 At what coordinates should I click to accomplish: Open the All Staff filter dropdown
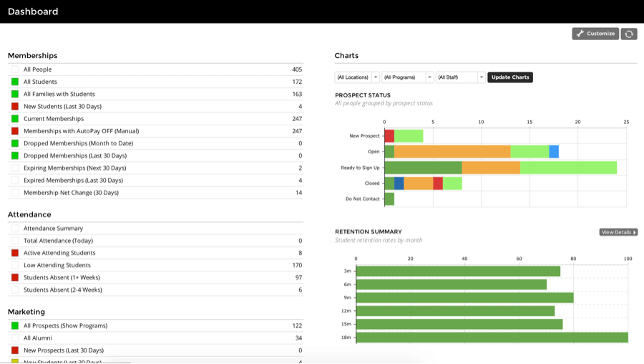coord(460,77)
